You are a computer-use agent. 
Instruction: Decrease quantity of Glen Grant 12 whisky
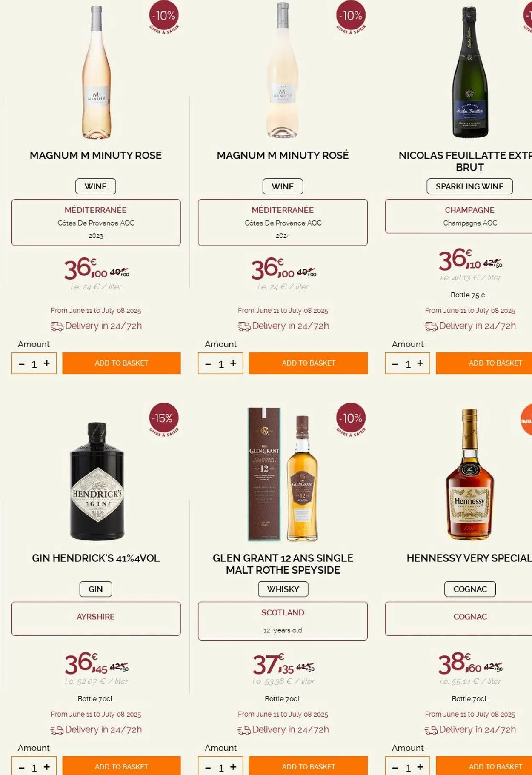pos(208,767)
